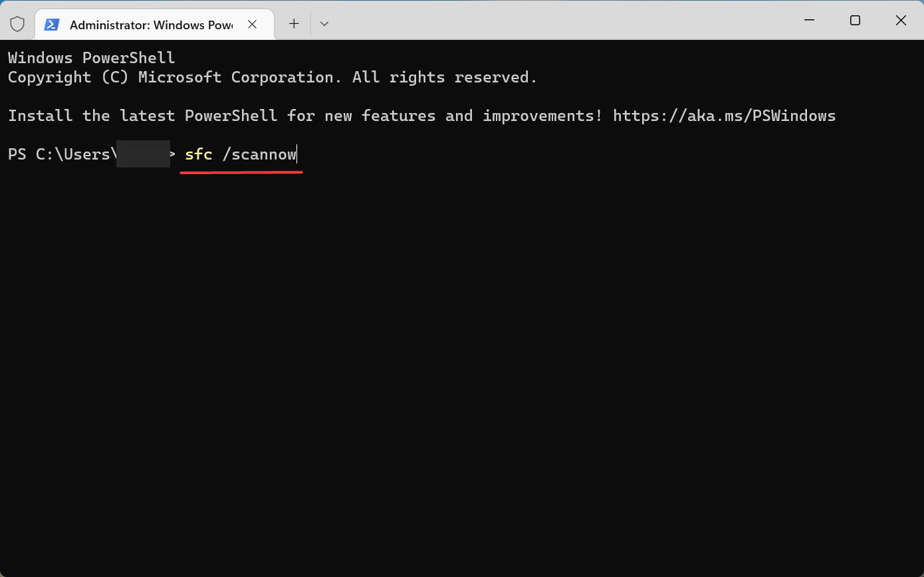Maximize the Terminal window

coord(855,21)
